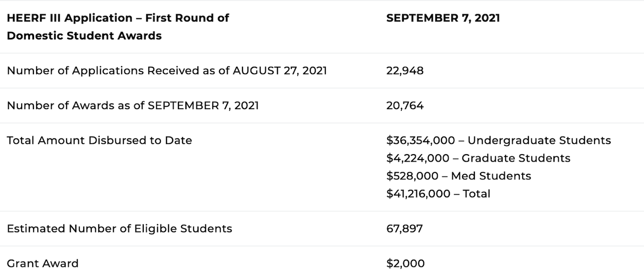The image size is (644, 275).
Task: Click the $41,216,000 Total line
Action: click(438, 194)
